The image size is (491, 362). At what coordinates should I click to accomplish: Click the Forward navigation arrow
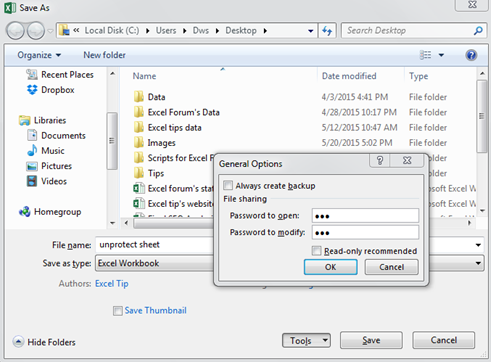tap(36, 31)
